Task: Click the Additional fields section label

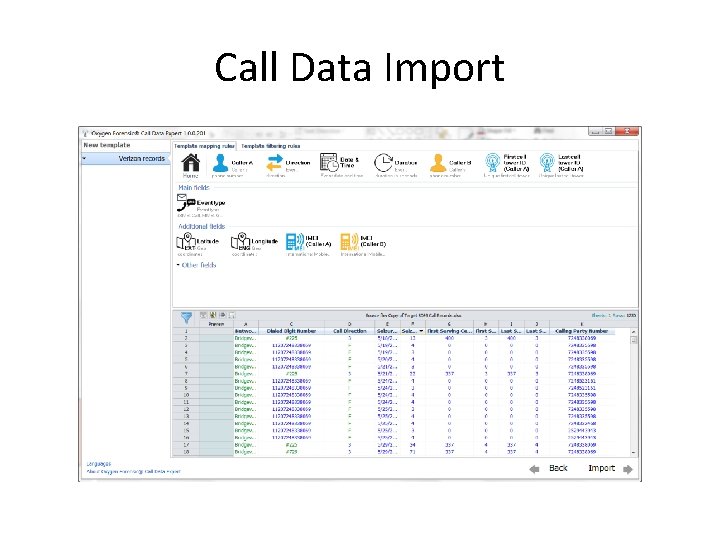Action: click(x=202, y=226)
